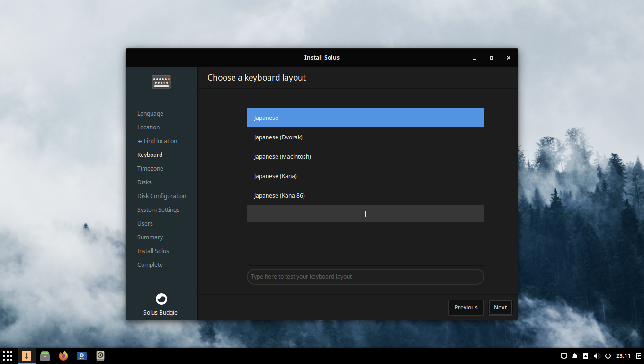Click the clock showing 23:11
The width and height of the screenshot is (644, 364).
pos(623,356)
